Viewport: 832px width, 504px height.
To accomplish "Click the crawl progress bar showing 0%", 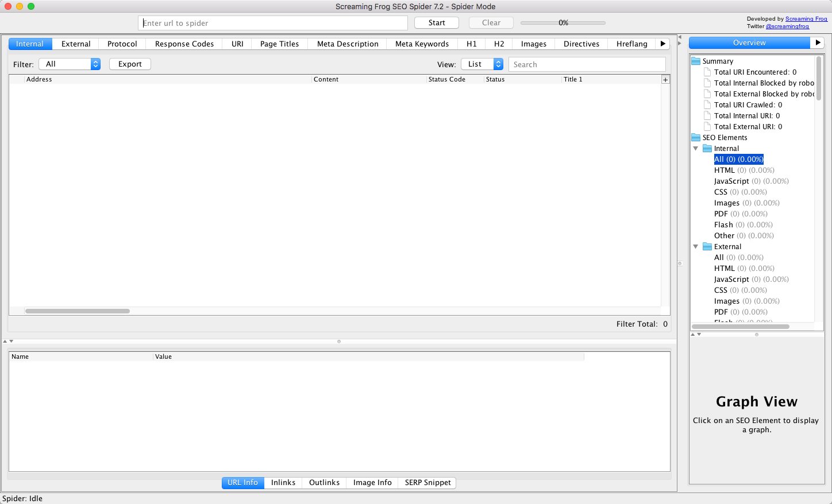I will [x=563, y=23].
